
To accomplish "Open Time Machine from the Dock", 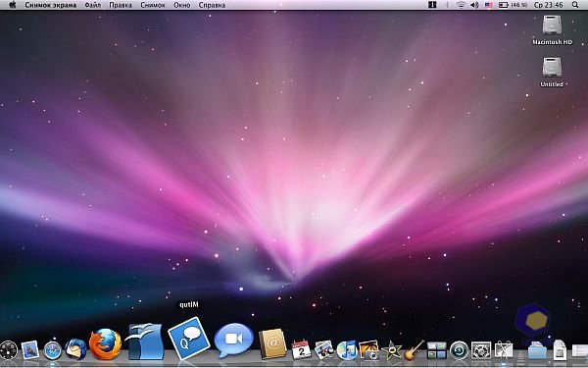I will (x=459, y=350).
